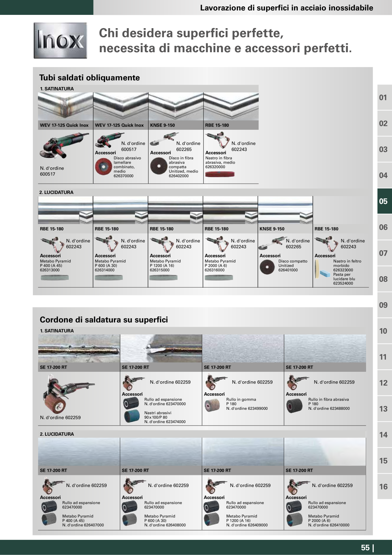Click the Pyramid sleeve image for 626407000
This screenshot has width=392, height=555.
[x=49, y=520]
